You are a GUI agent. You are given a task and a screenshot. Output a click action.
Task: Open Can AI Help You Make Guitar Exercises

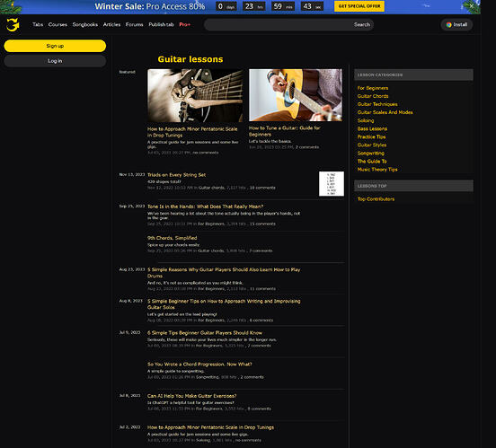(191, 396)
